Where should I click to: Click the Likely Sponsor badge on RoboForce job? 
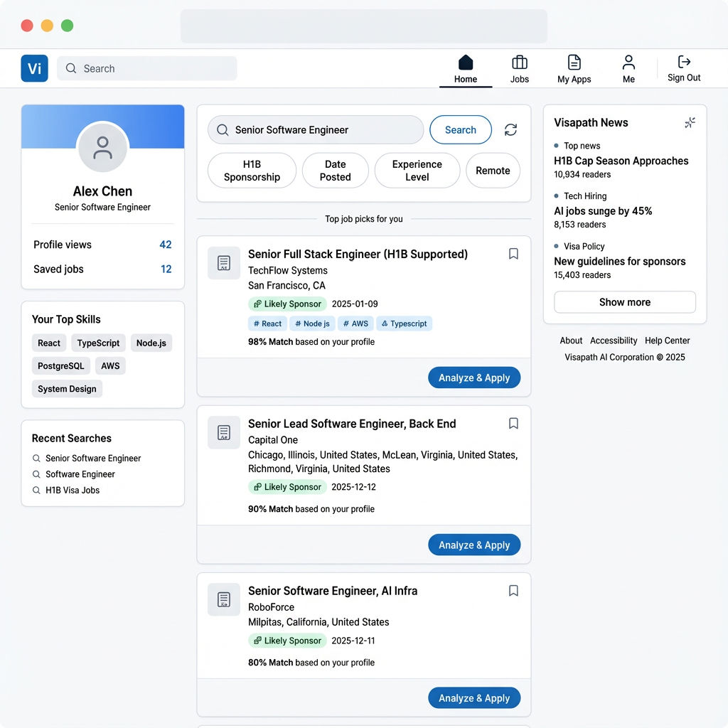[x=287, y=641]
